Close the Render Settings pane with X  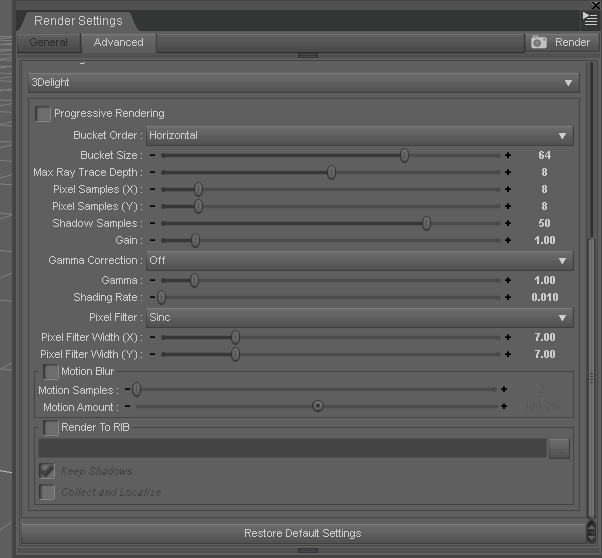point(595,5)
